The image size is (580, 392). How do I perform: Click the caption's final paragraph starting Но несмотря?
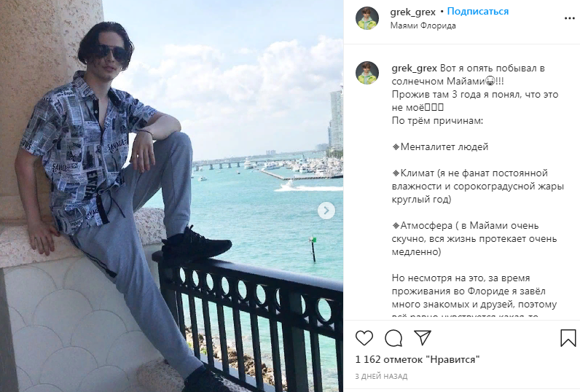(x=474, y=296)
